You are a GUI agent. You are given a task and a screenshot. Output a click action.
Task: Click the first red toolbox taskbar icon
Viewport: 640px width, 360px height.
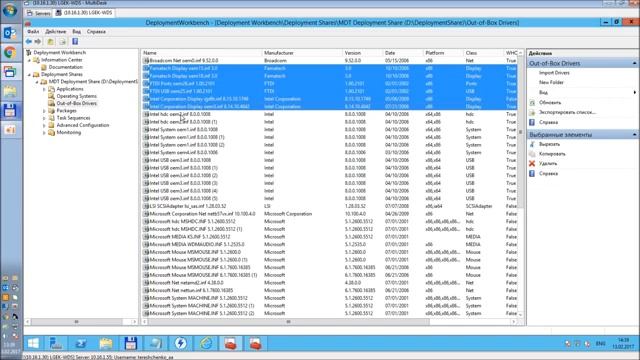[231, 343]
